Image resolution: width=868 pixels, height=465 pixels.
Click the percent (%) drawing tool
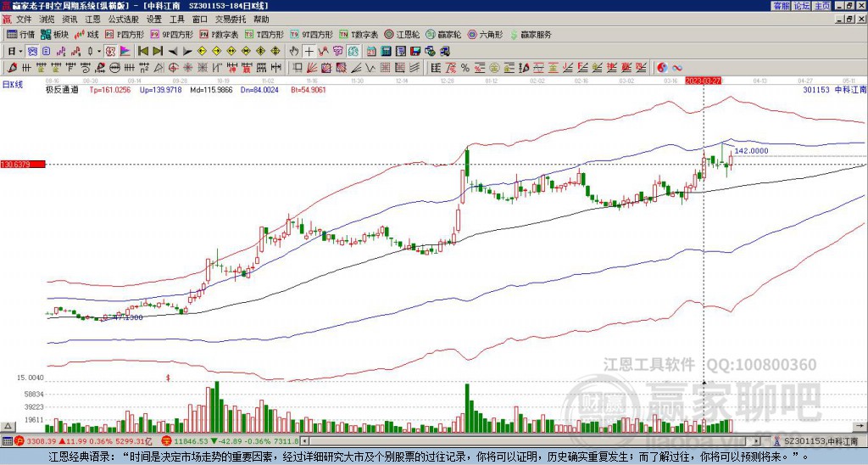[465, 68]
